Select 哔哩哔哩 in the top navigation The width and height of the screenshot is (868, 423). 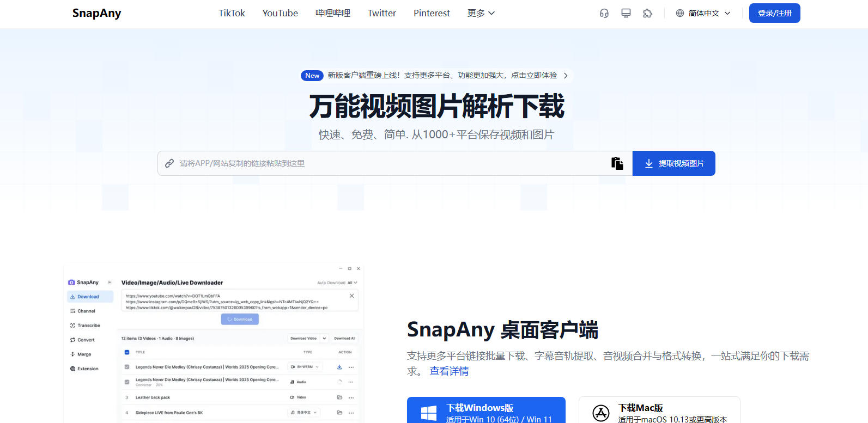333,13
